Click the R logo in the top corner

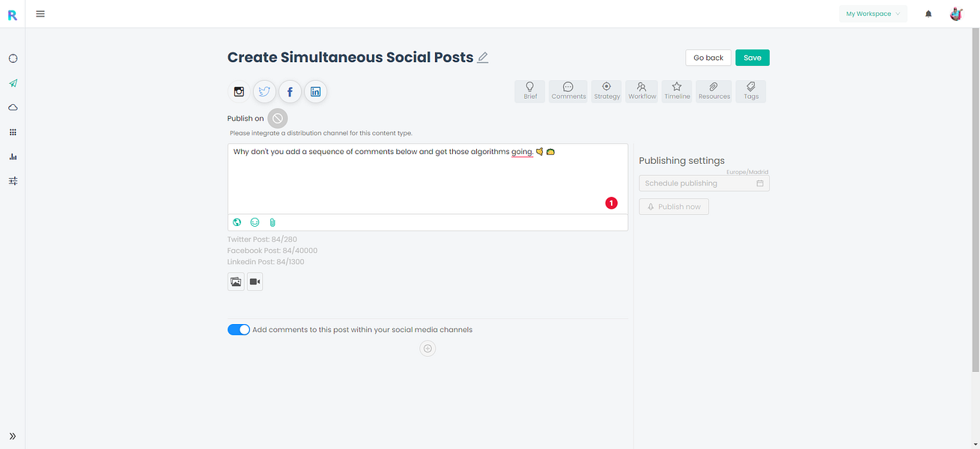(12, 13)
